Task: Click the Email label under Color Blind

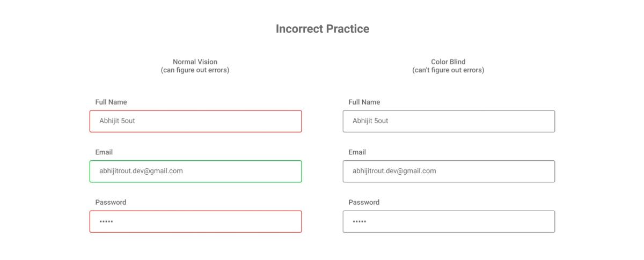Action: (x=357, y=152)
